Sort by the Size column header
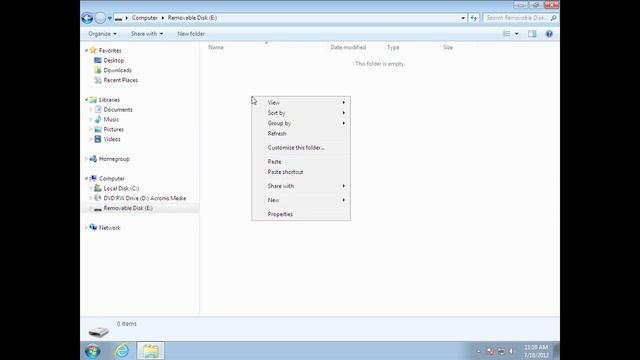This screenshot has height=360, width=640. click(448, 47)
